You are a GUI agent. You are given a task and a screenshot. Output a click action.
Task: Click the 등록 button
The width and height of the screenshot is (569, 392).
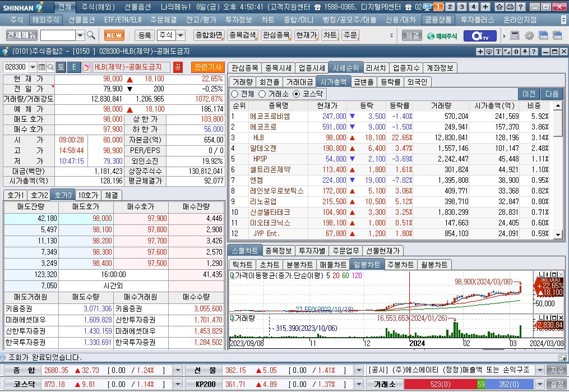pos(145,35)
